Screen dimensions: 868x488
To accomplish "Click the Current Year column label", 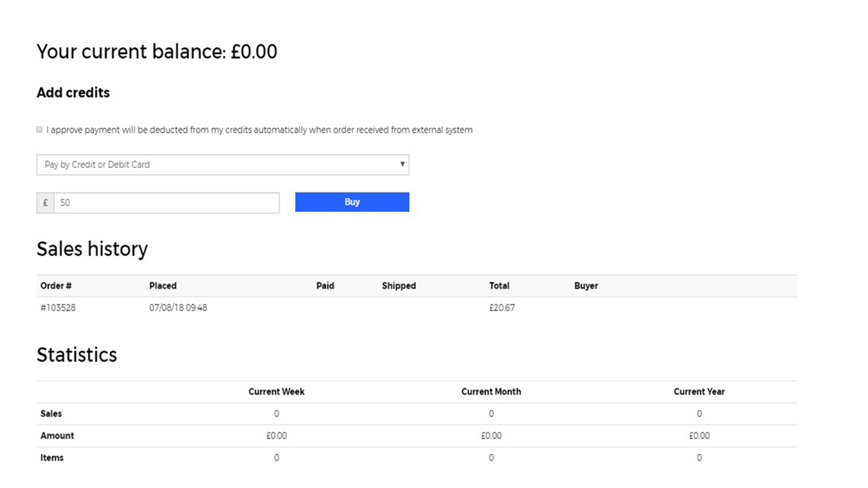I will point(699,391).
